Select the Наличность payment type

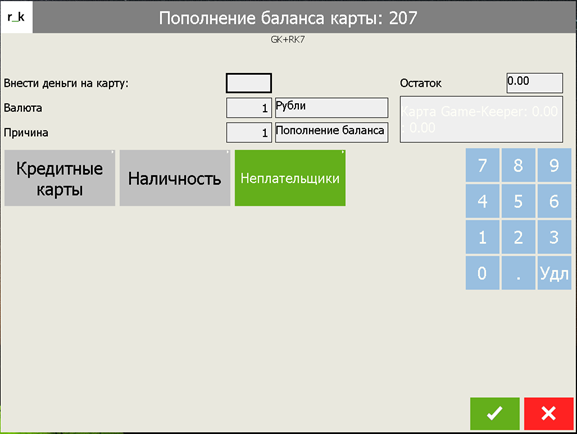(175, 178)
